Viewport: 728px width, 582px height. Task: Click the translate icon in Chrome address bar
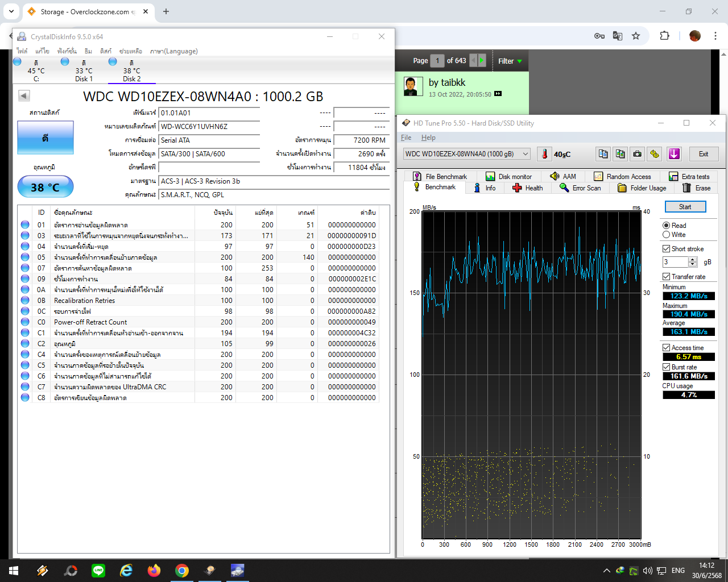617,36
